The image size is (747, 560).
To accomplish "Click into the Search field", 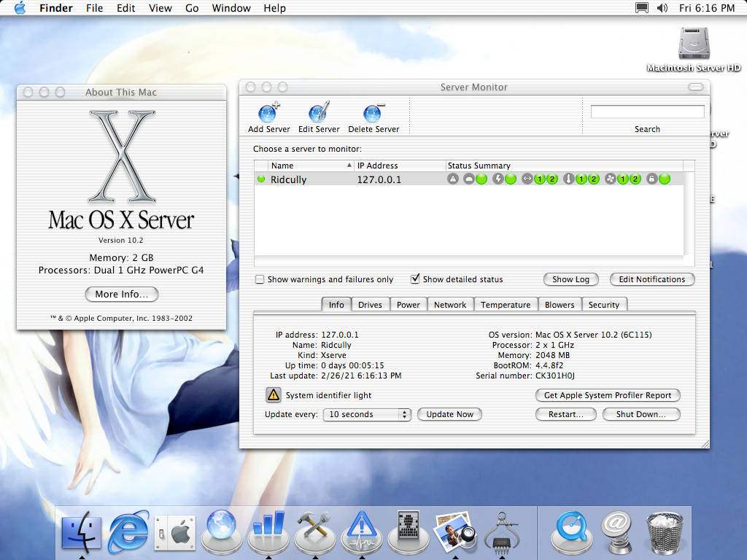I will pyautogui.click(x=647, y=112).
